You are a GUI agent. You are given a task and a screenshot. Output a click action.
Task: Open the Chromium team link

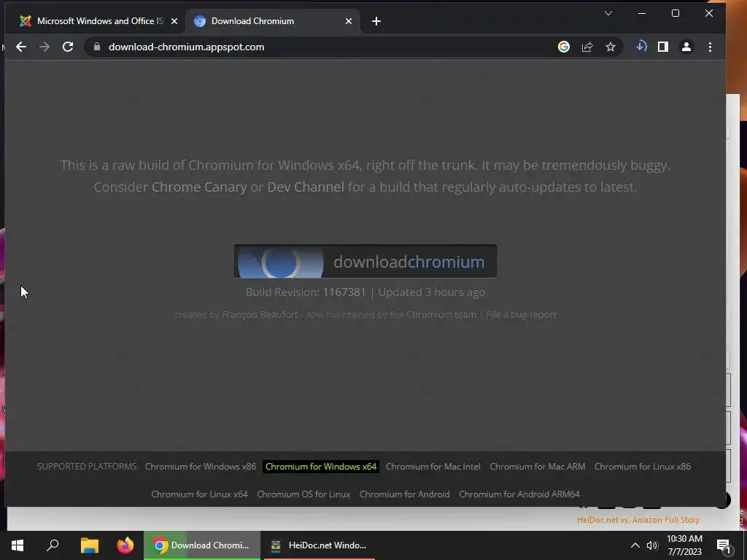coord(441,315)
